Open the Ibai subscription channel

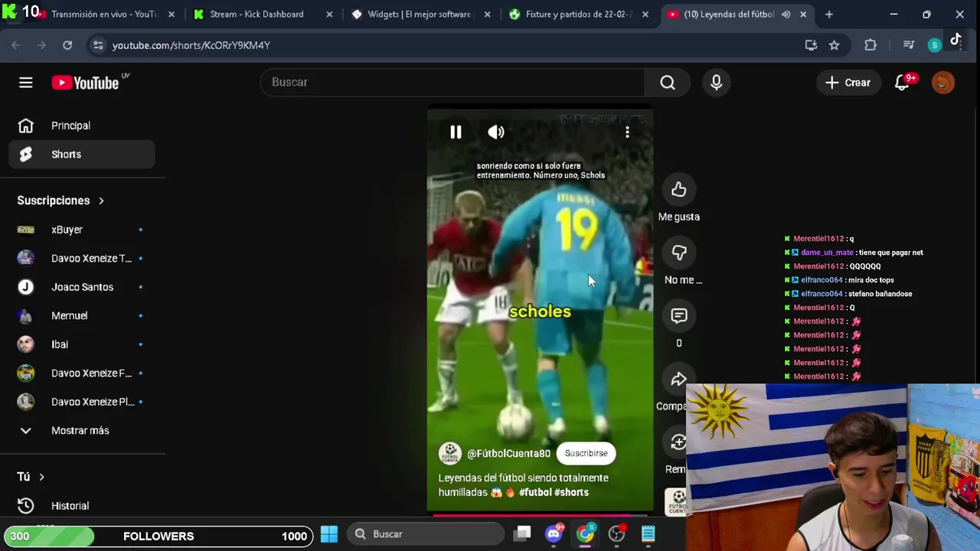tap(82, 344)
